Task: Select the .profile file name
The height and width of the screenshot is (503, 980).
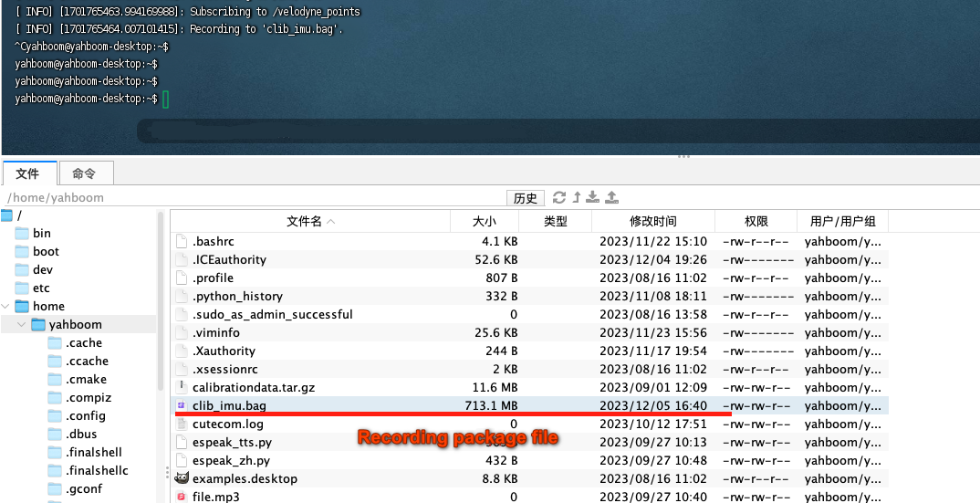Action: pos(214,278)
